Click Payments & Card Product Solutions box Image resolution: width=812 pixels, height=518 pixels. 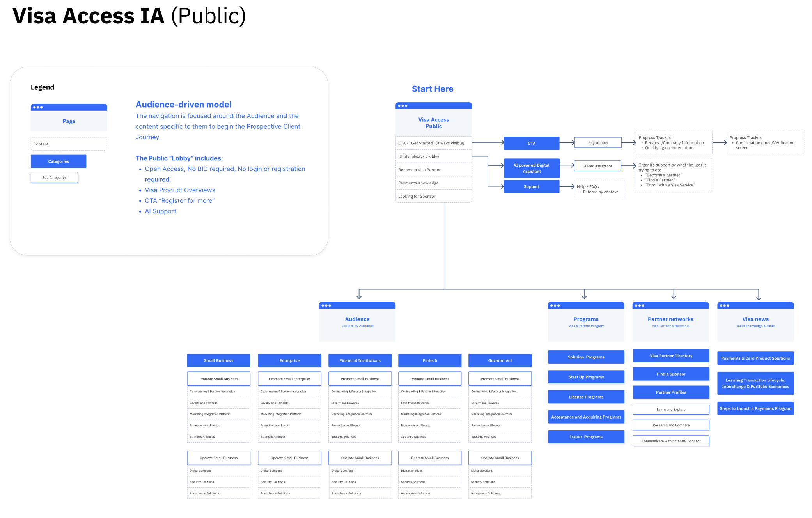755,358
